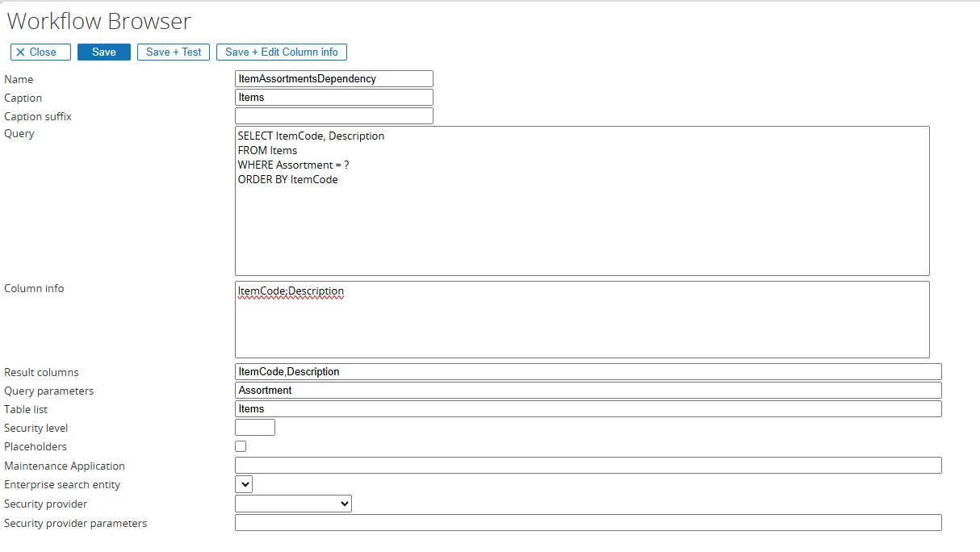Click Save + Test button
980x552 pixels.
174,52
